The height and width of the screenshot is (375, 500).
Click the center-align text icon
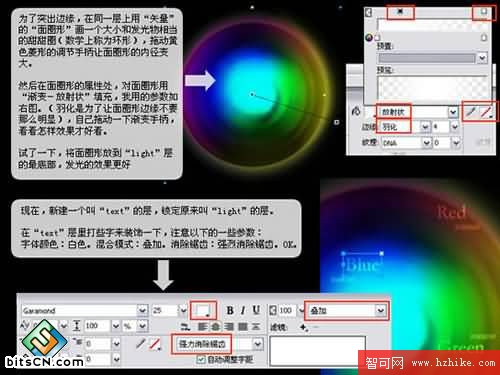[215, 327]
